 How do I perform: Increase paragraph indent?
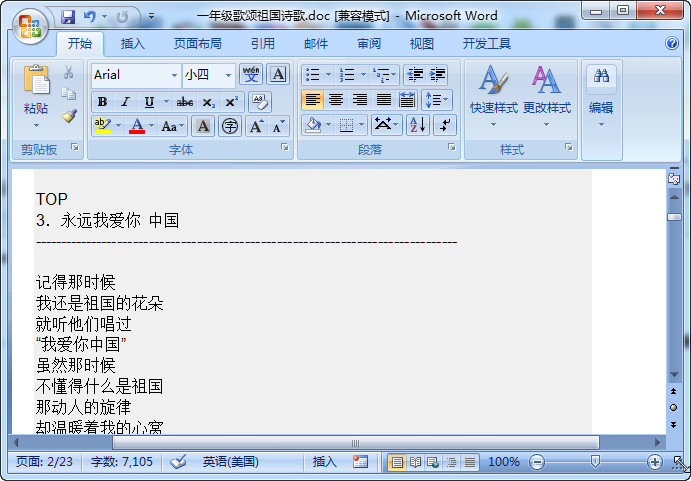tap(437, 75)
